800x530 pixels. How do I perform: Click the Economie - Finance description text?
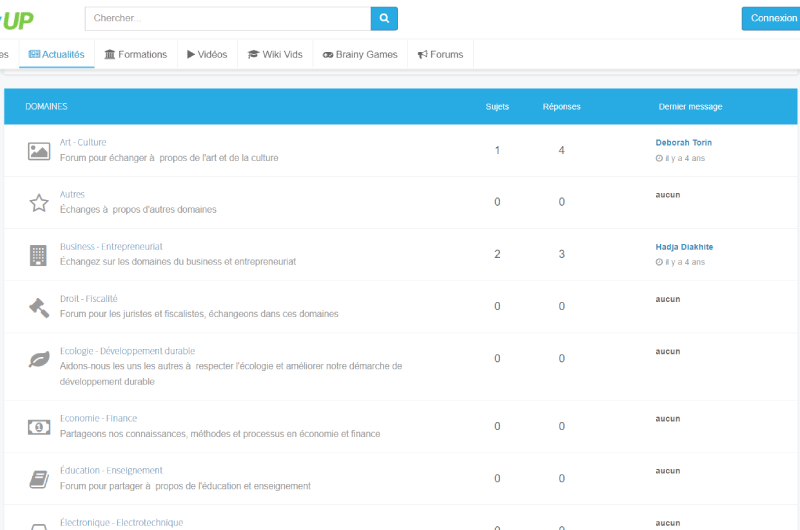[220, 434]
